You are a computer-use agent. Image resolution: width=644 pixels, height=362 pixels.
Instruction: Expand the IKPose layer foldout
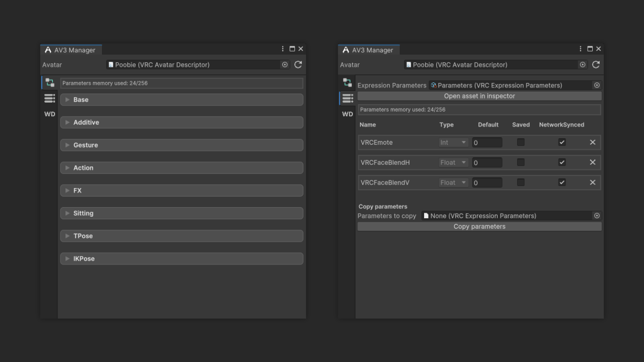click(182, 258)
